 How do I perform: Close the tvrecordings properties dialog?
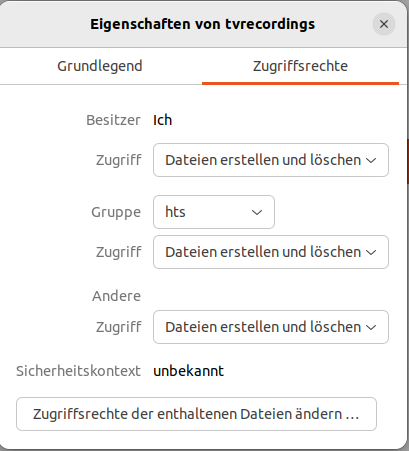click(384, 24)
